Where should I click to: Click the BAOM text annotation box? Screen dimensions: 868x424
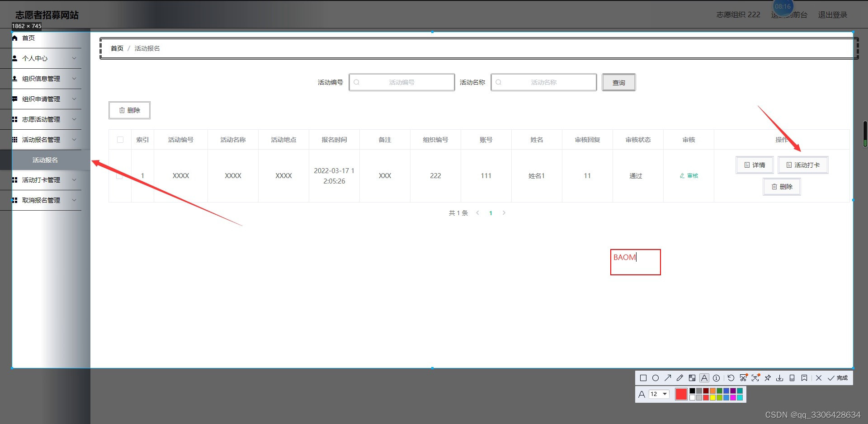[x=636, y=262]
